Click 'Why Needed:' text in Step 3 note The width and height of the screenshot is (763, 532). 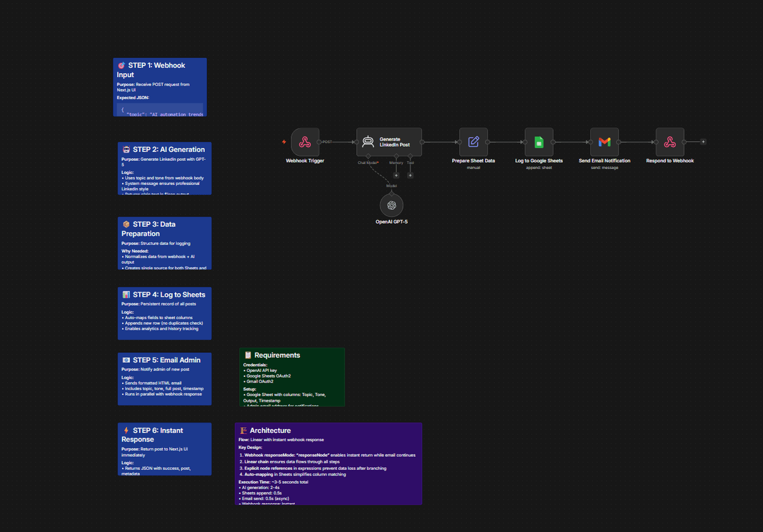point(135,251)
